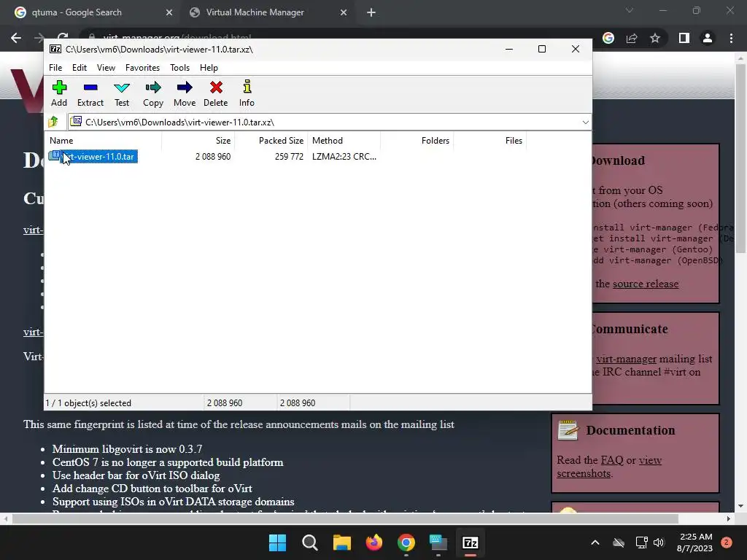Viewport: 747px width, 560px height.
Task: Click the Google icon in Chrome toolbar
Action: [x=608, y=38]
